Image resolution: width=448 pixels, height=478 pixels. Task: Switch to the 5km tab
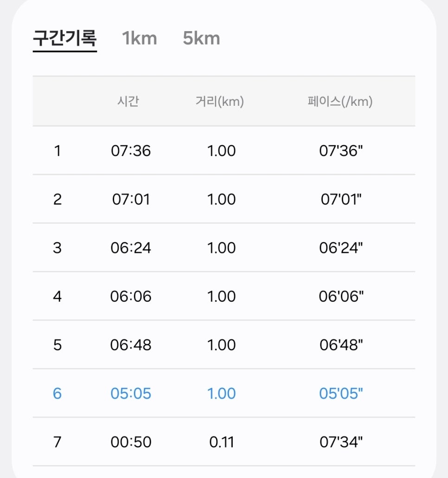click(x=201, y=39)
